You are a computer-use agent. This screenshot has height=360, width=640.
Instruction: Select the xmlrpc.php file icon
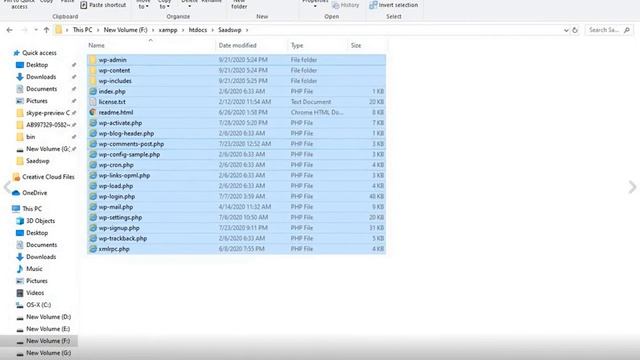tap(93, 249)
